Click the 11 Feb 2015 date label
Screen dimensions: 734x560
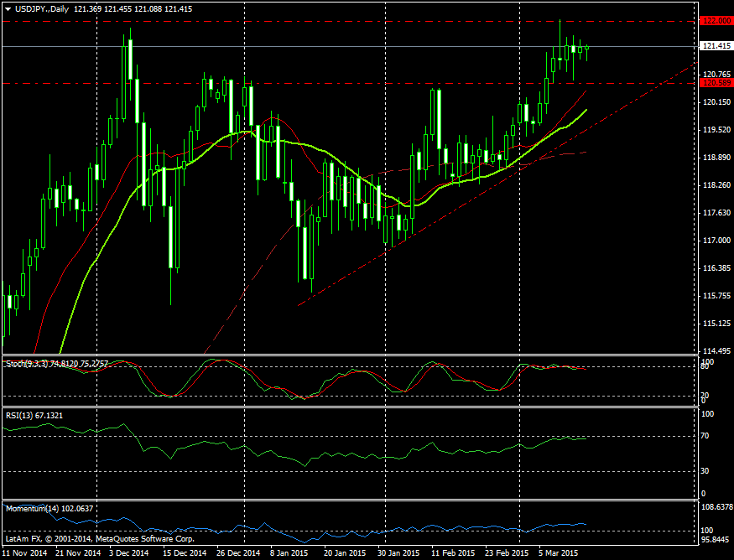tap(453, 553)
